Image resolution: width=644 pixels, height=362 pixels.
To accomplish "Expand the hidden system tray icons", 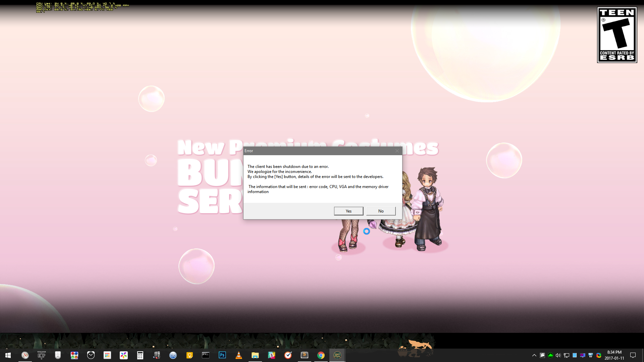I will (x=534, y=355).
